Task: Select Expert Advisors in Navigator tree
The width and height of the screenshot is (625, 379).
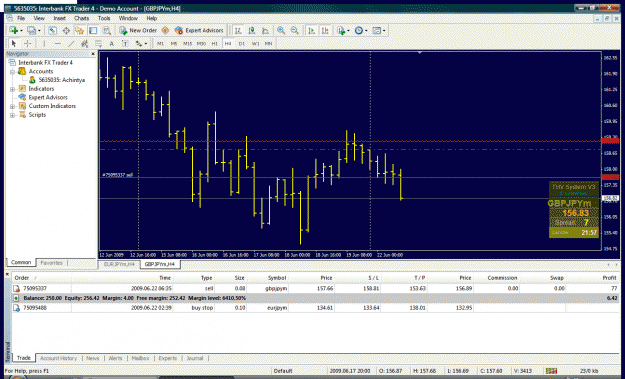Action: [x=48, y=97]
